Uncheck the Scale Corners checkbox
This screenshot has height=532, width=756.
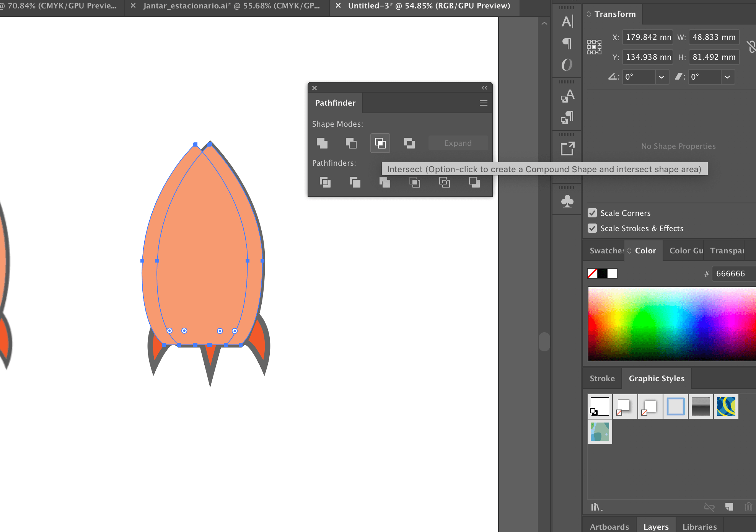(x=592, y=213)
